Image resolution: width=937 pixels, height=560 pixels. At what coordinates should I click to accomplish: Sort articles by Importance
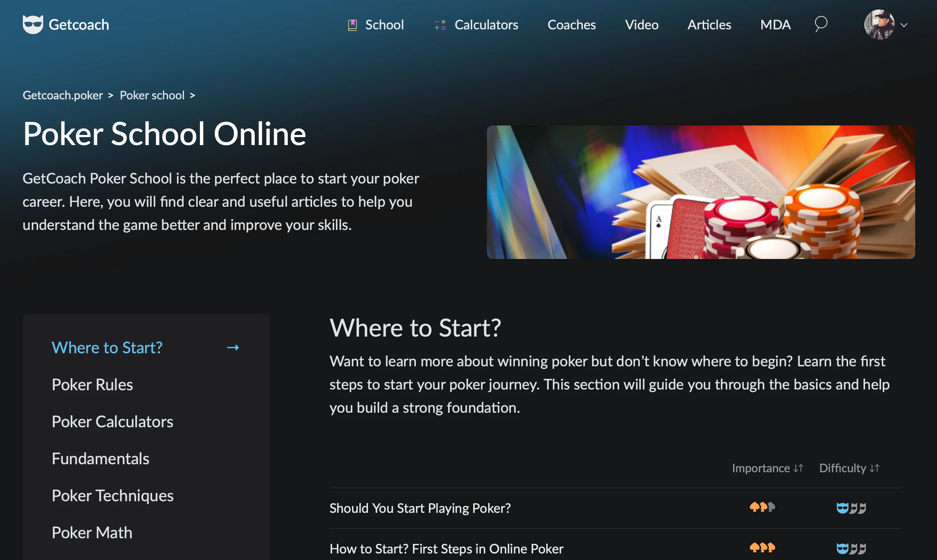coord(767,468)
